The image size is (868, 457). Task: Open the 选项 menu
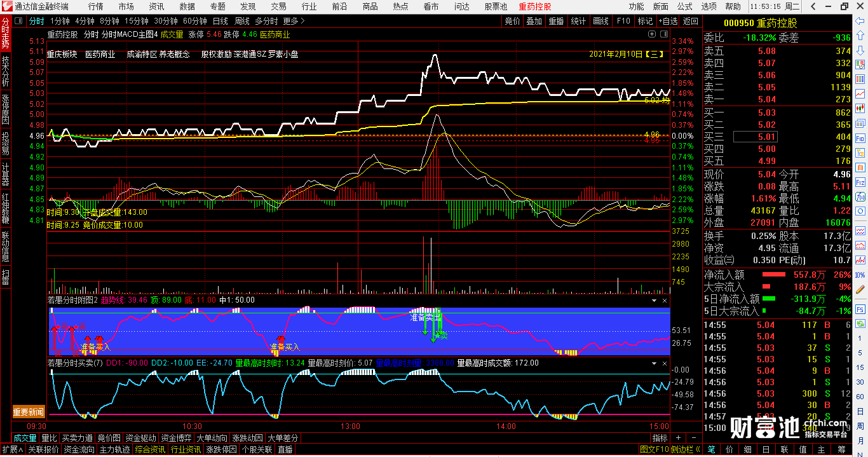[x=709, y=6]
